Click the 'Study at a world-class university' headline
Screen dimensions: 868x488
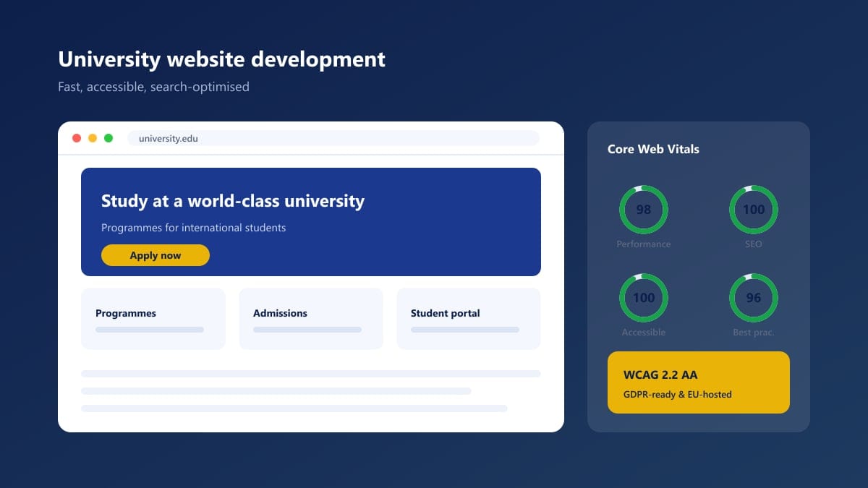point(233,201)
